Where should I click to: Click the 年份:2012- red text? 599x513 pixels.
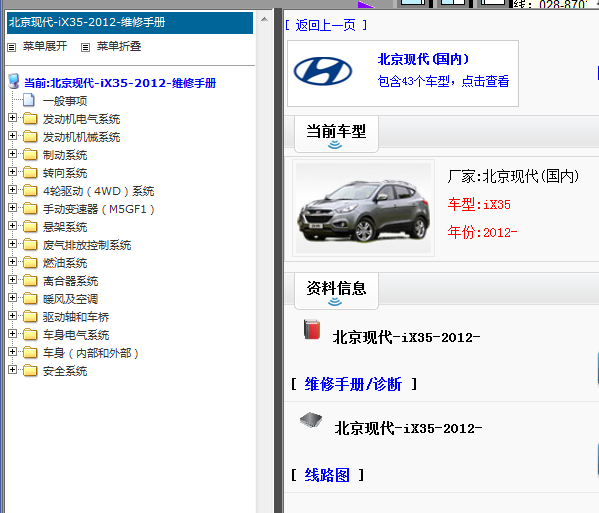coord(482,232)
